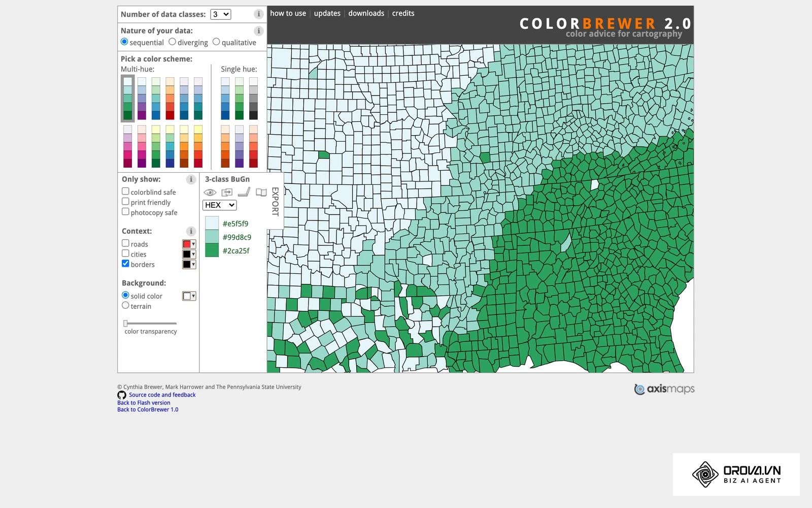
Task: Select the diverging data radio button
Action: [x=172, y=42]
